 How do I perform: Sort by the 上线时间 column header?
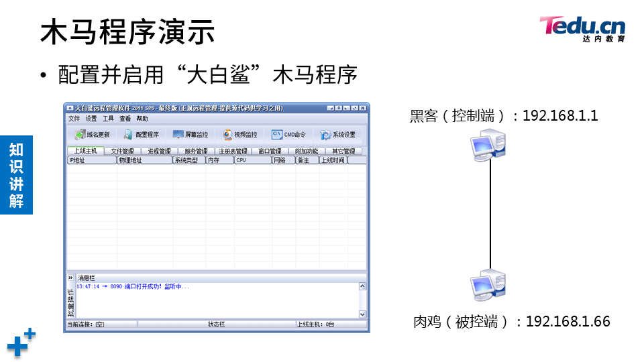point(333,160)
